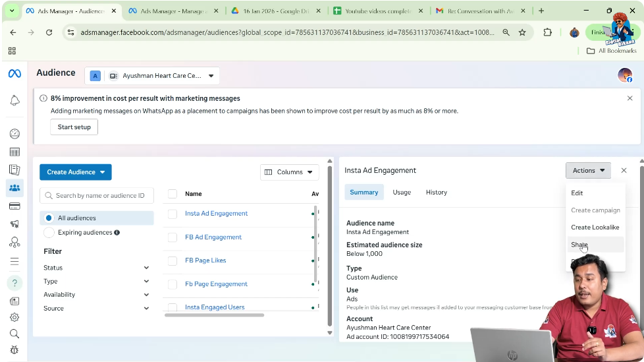Open the Create Audience dropdown
Image resolution: width=644 pixels, height=362 pixels.
[x=76, y=172]
